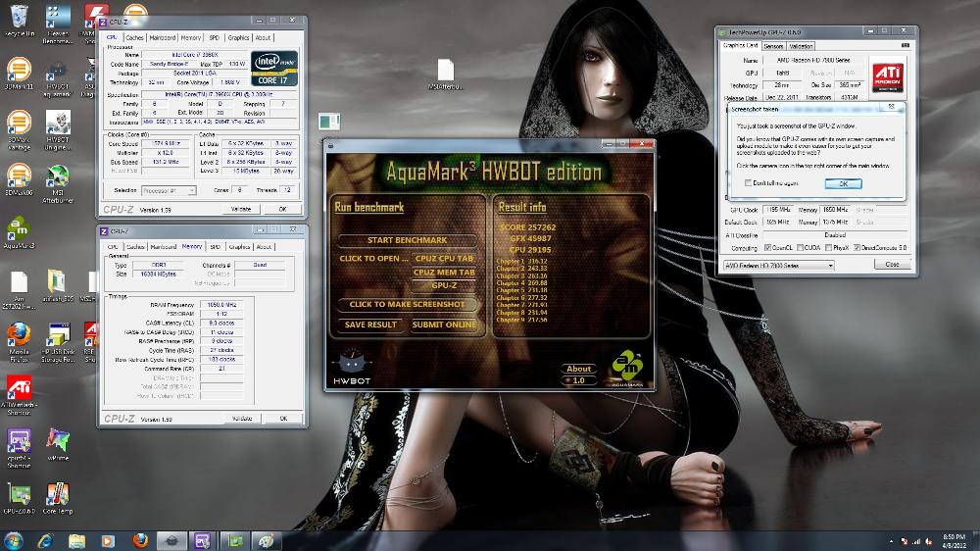This screenshot has height=551, width=980.
Task: Toggle the PhysX checkbox in GPU-Z
Action: point(828,248)
